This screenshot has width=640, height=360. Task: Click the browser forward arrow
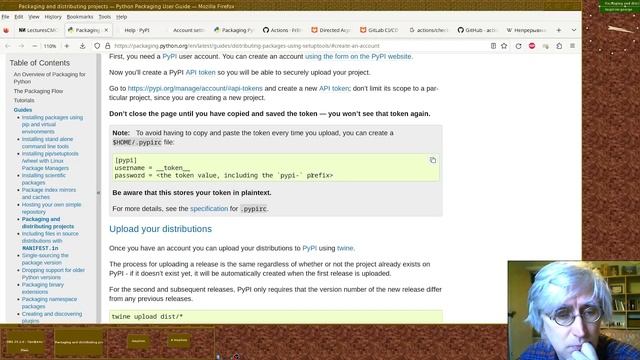(x=21, y=46)
